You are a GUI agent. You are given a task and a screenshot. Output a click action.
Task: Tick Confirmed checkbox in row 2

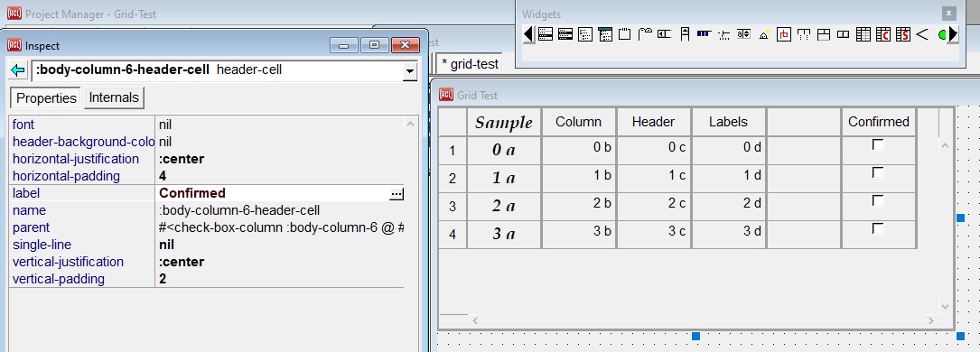878,173
